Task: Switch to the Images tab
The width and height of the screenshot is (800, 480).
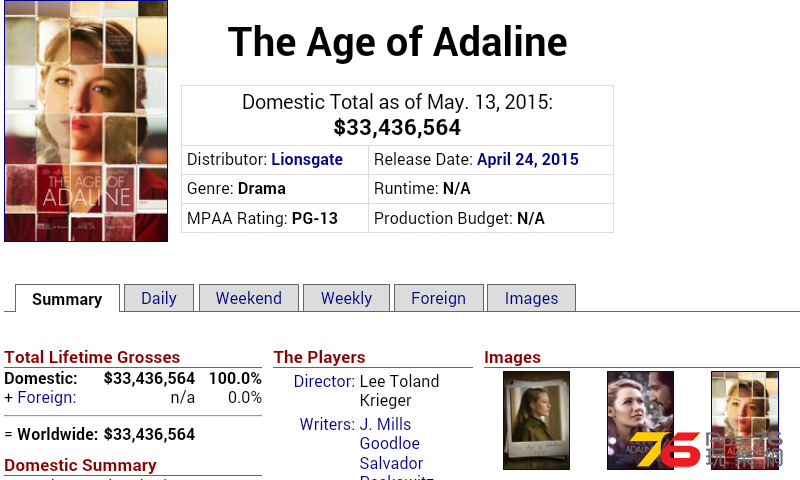Action: coord(531,298)
